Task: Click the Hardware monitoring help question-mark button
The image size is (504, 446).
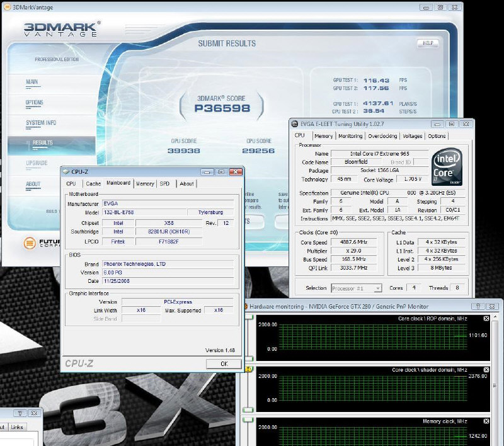Action: click(x=478, y=307)
